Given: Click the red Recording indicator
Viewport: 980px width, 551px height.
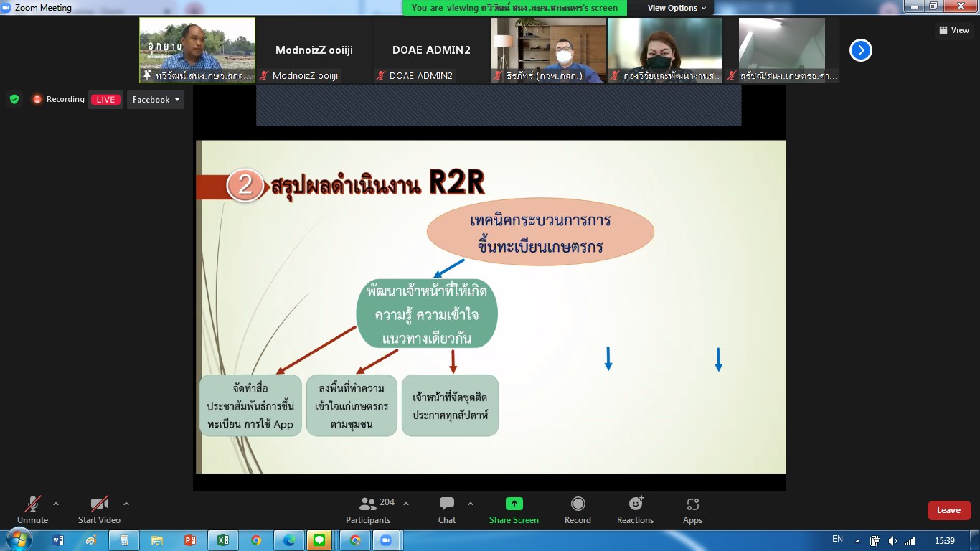Looking at the screenshot, I should (58, 99).
